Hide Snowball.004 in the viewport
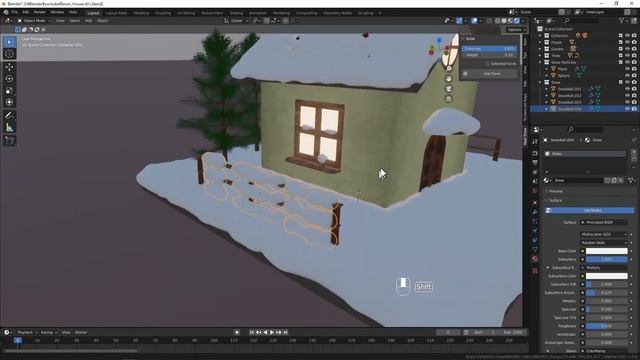640x360 pixels. pyautogui.click(x=627, y=109)
